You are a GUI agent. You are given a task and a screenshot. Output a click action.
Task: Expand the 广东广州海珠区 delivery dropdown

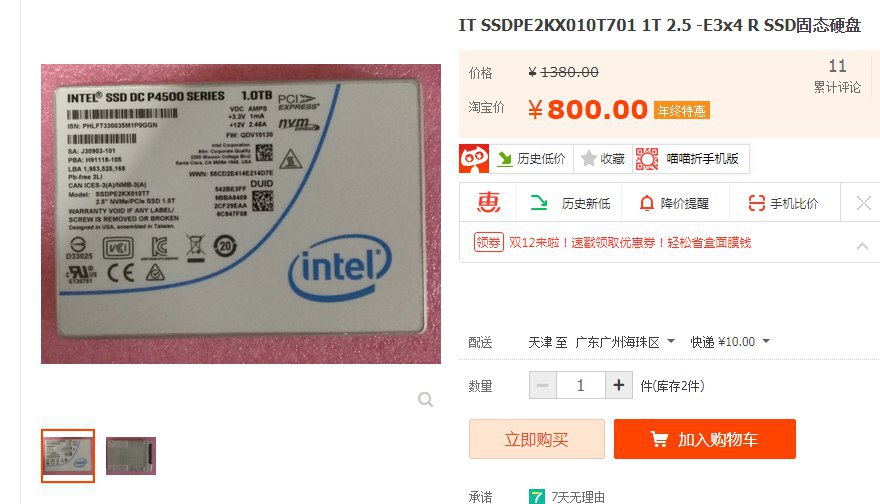624,342
